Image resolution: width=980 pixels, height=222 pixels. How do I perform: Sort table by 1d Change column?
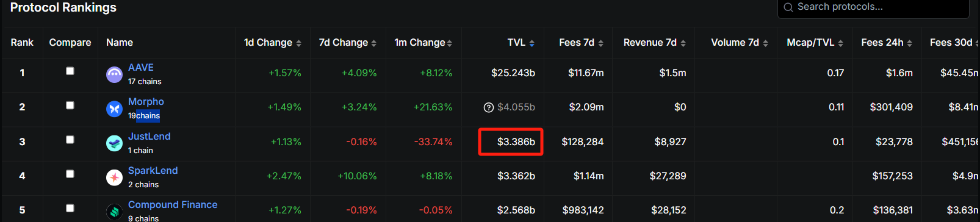tap(273, 43)
